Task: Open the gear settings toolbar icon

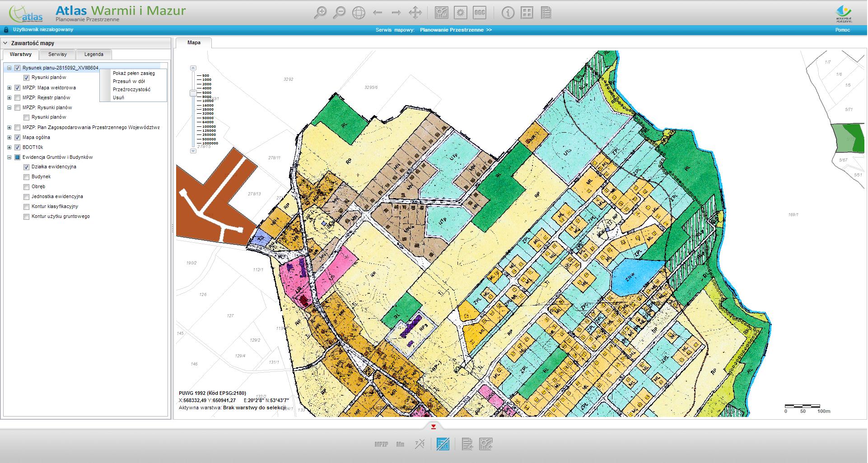Action: pos(460,13)
